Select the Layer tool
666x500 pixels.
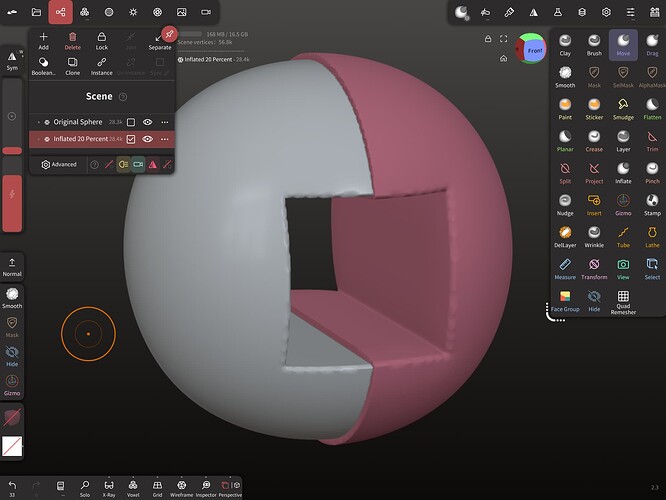(623, 141)
